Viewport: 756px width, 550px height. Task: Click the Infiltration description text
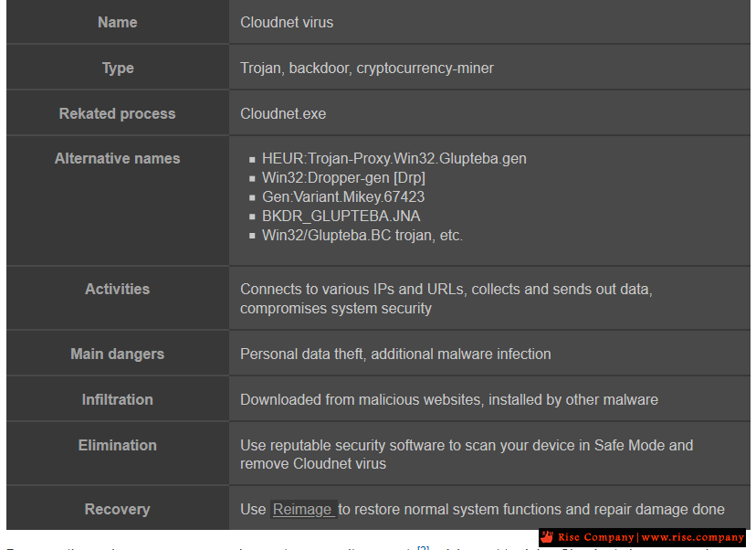[x=449, y=399]
